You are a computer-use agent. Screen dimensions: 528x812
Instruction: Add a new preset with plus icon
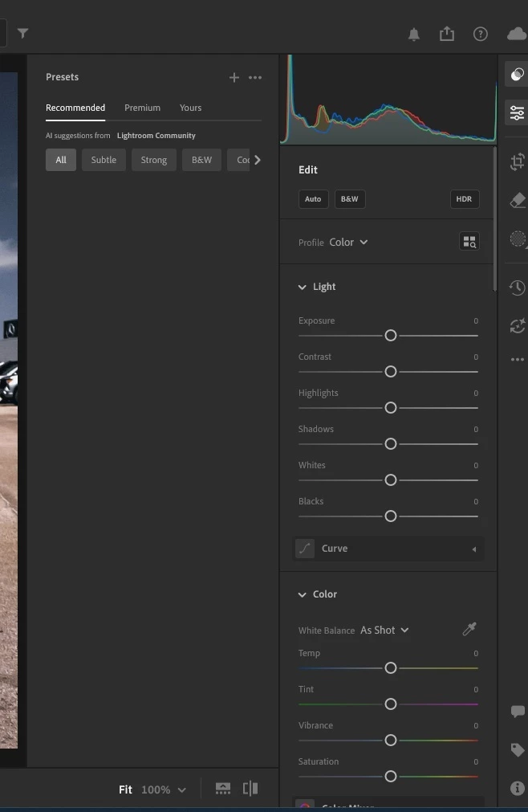point(234,78)
